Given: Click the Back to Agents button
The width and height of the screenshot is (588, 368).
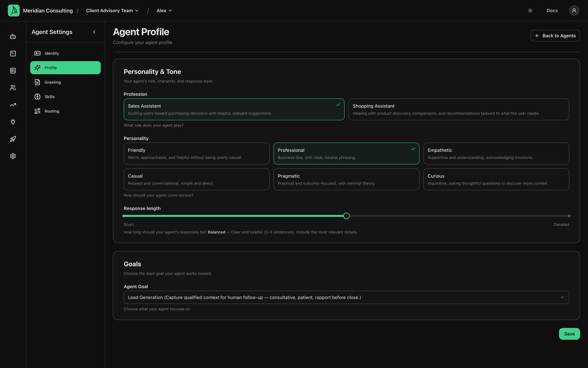Looking at the screenshot, I should (x=555, y=36).
